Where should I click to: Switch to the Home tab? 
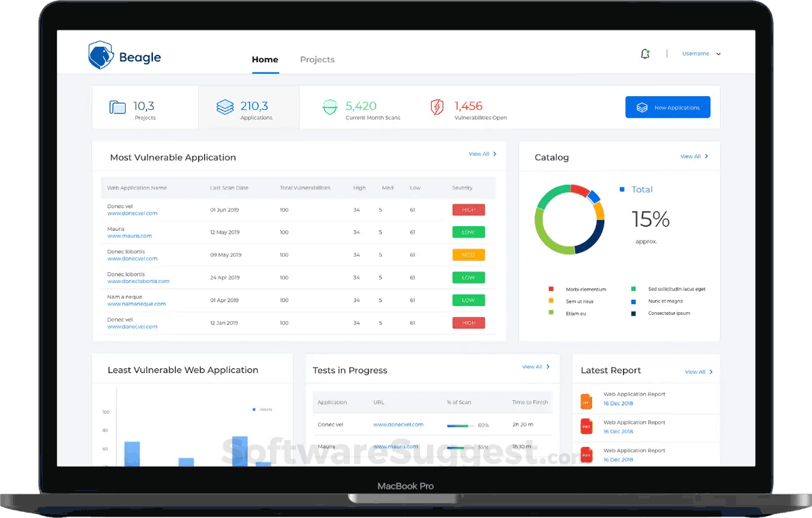(265, 60)
